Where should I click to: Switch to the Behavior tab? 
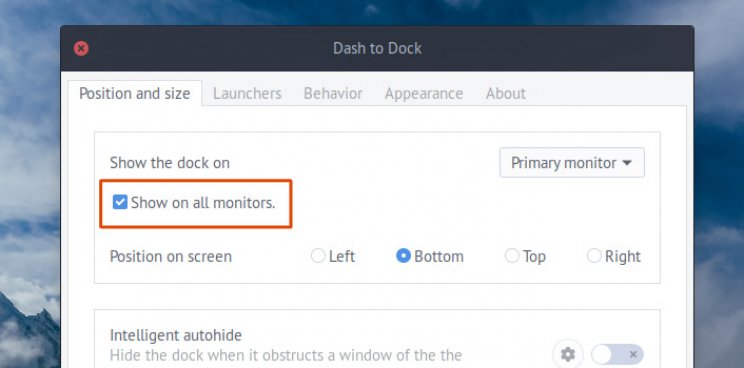pyautogui.click(x=333, y=93)
